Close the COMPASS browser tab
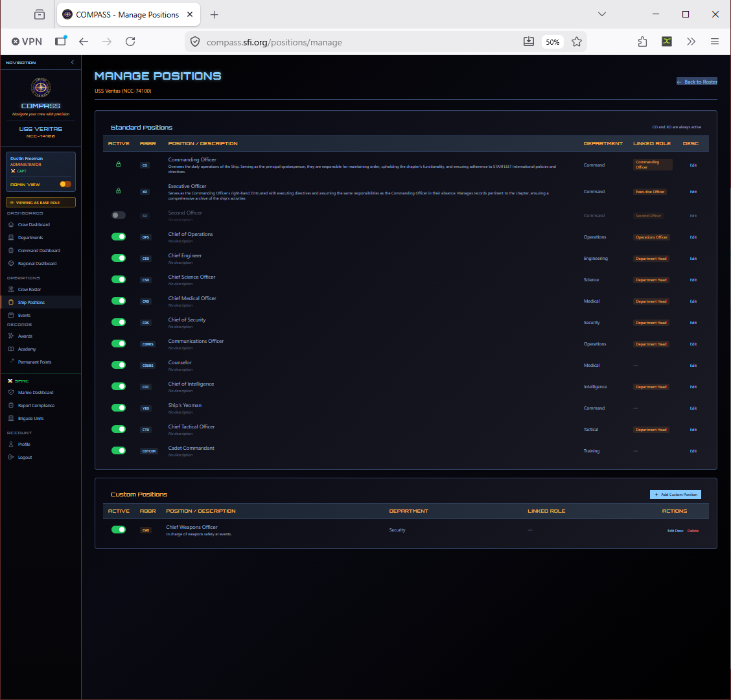The width and height of the screenshot is (731, 700). (x=190, y=14)
